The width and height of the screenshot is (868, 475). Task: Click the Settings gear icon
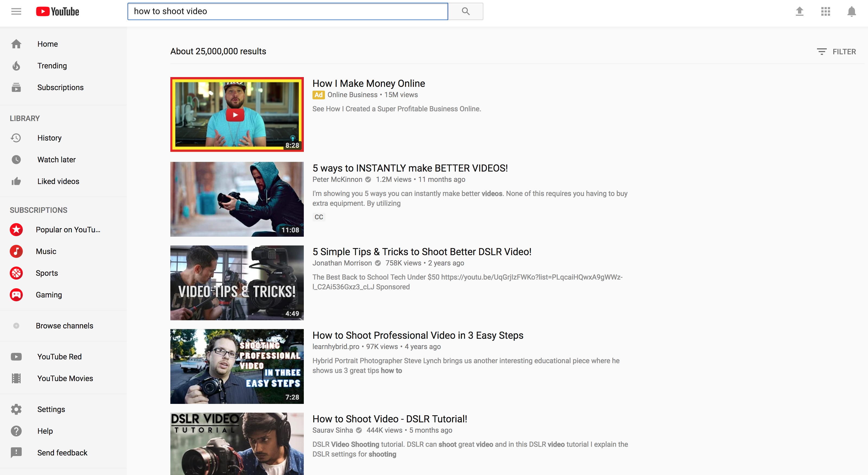pyautogui.click(x=16, y=409)
